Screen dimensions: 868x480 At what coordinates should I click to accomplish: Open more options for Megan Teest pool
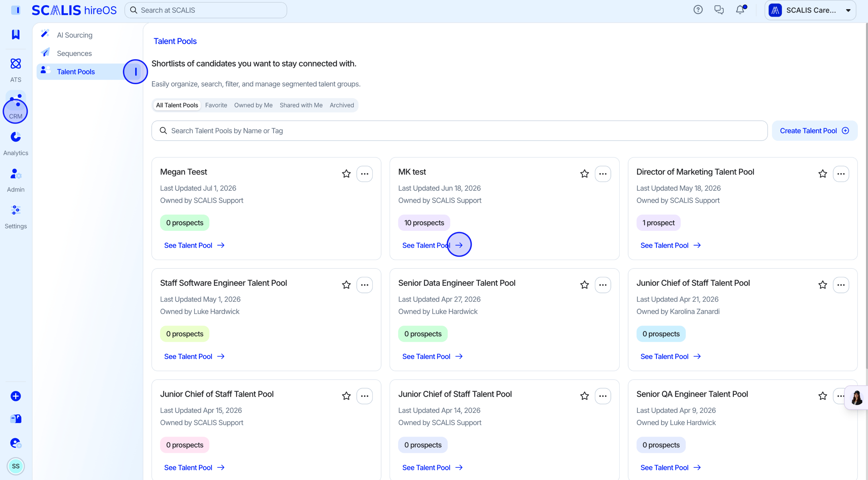pos(365,174)
